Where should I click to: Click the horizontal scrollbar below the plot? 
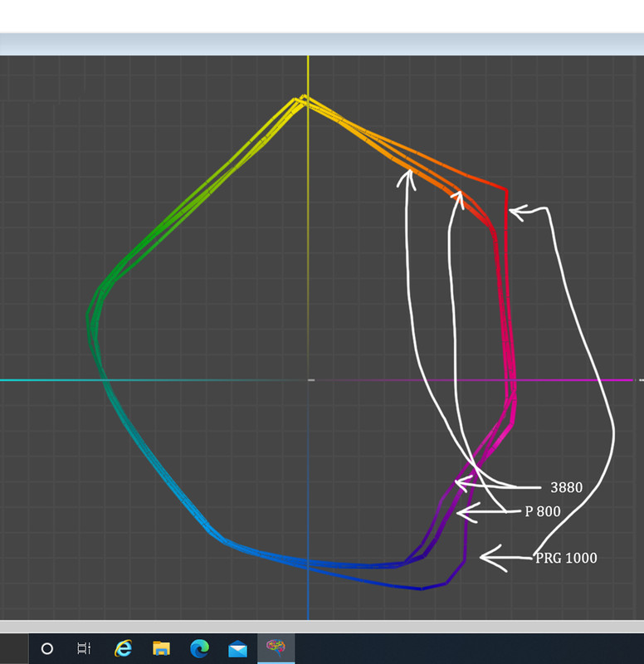pos(322,627)
